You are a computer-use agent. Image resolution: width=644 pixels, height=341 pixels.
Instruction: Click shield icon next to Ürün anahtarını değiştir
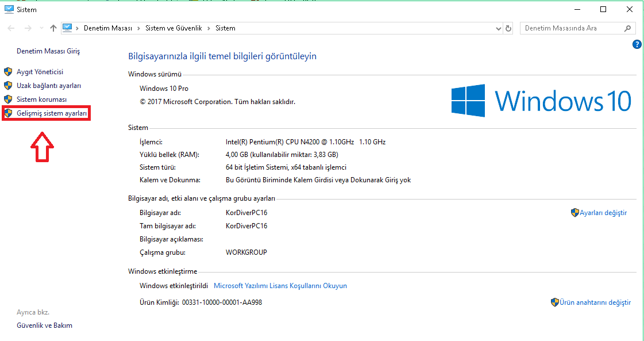coord(555,302)
